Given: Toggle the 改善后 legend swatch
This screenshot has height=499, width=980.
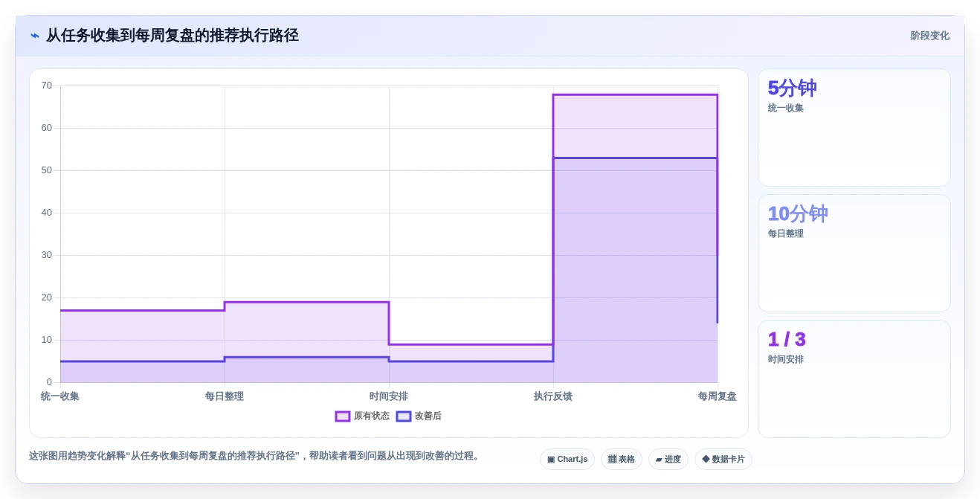Looking at the screenshot, I should click(404, 416).
